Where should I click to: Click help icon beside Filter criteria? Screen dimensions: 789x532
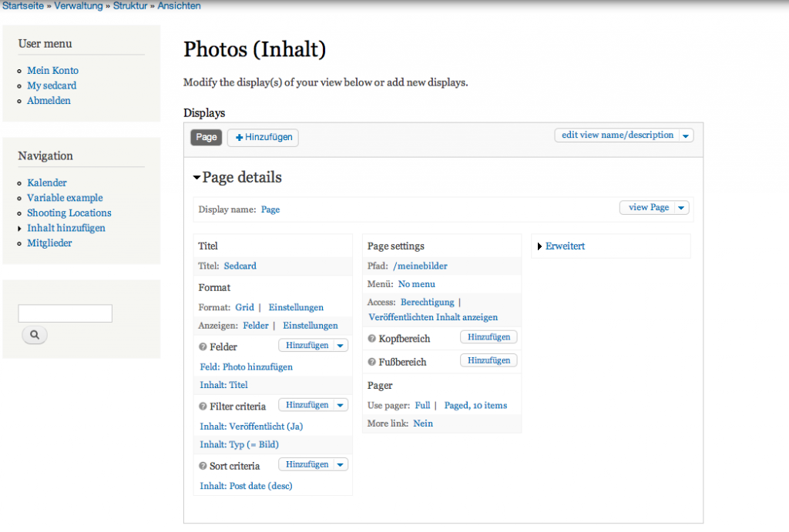point(203,406)
